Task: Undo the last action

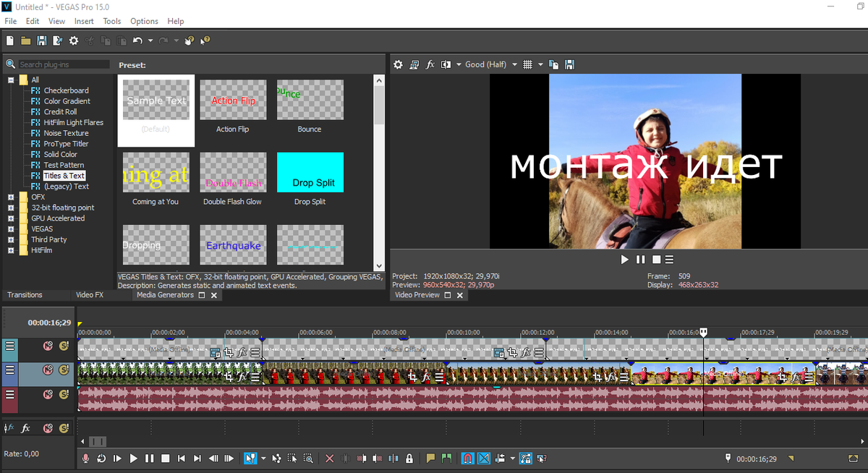Action: click(137, 41)
